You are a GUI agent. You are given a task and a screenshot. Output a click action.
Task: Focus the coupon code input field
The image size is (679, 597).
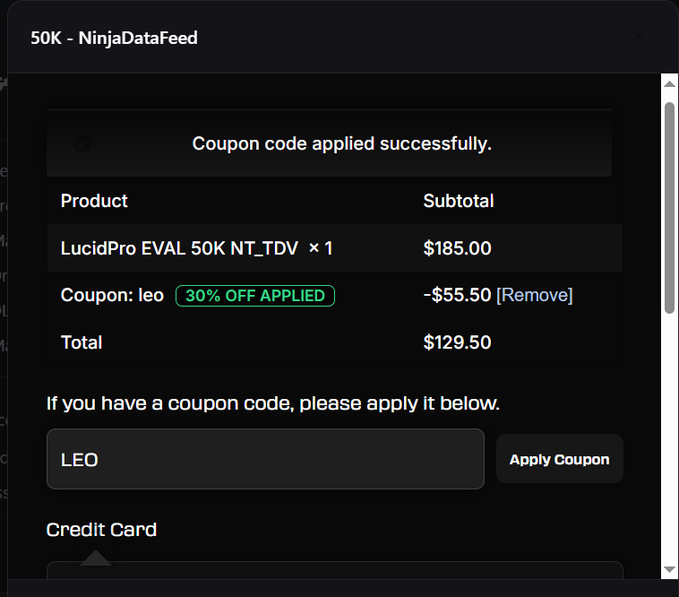[x=265, y=459]
